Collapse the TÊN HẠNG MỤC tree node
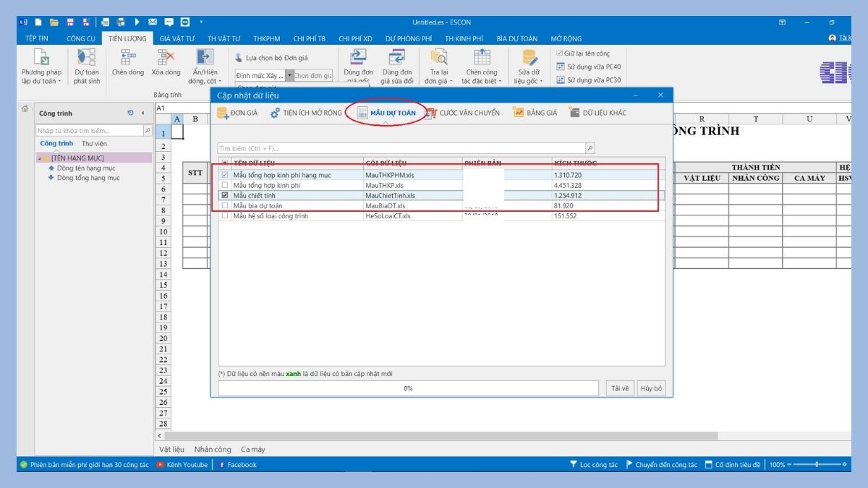 click(39, 158)
